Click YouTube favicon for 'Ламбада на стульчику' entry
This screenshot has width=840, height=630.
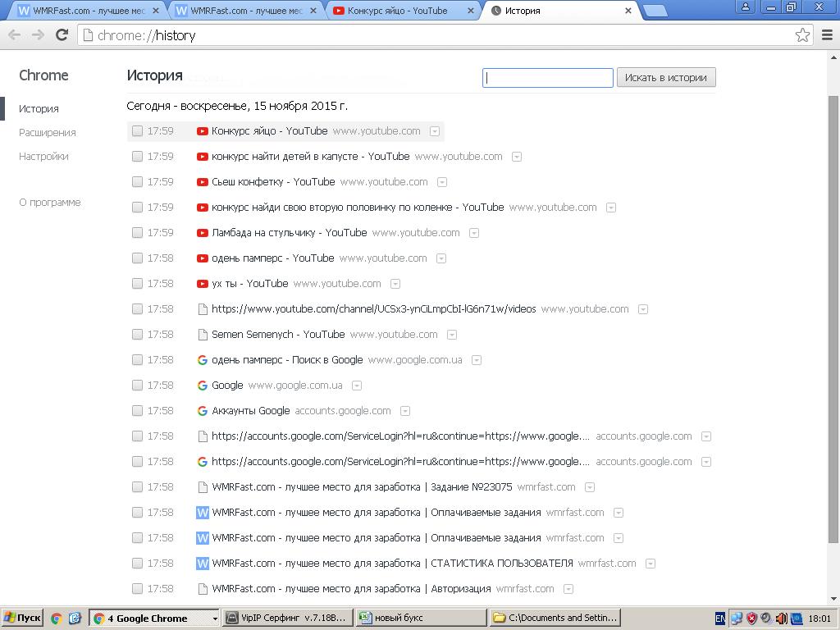tap(202, 233)
